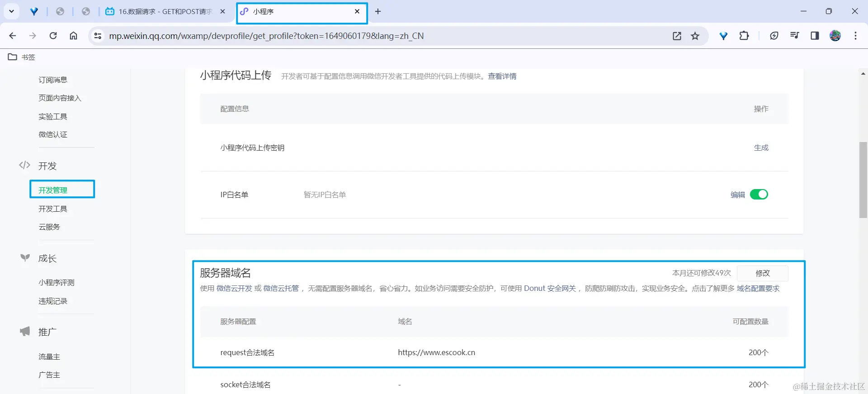Open 订阅消息 in sidebar
This screenshot has height=394, width=868.
point(53,80)
